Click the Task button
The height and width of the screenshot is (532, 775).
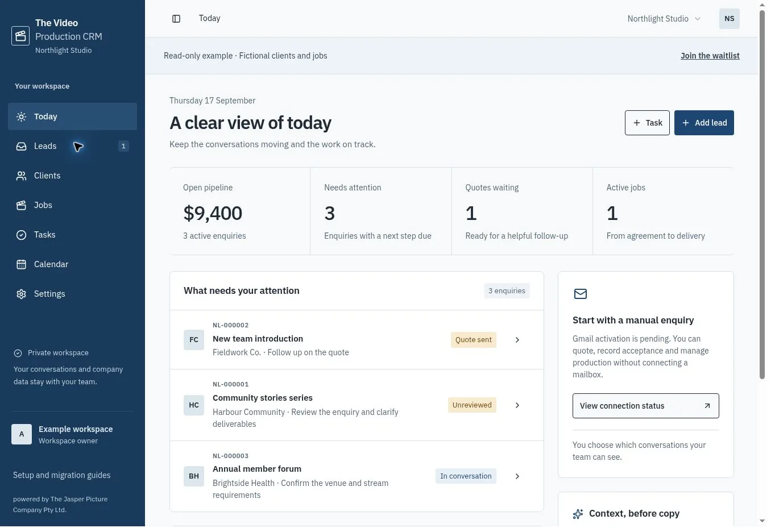click(647, 123)
